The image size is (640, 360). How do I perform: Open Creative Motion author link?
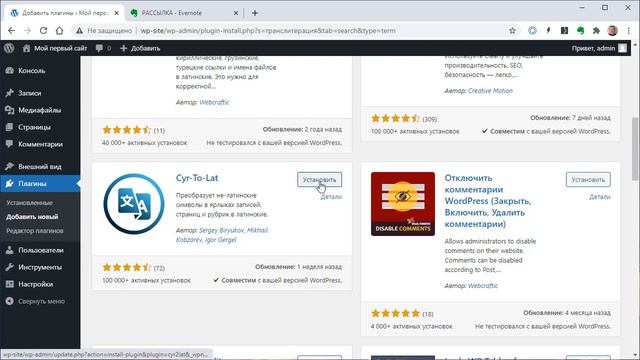pos(490,91)
